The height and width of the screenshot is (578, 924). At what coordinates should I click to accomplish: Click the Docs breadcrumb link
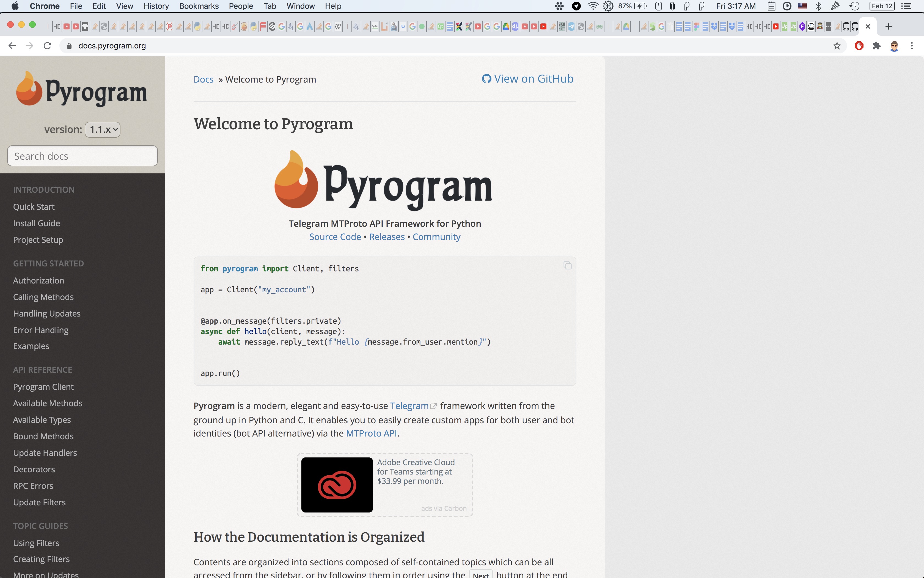(x=204, y=80)
